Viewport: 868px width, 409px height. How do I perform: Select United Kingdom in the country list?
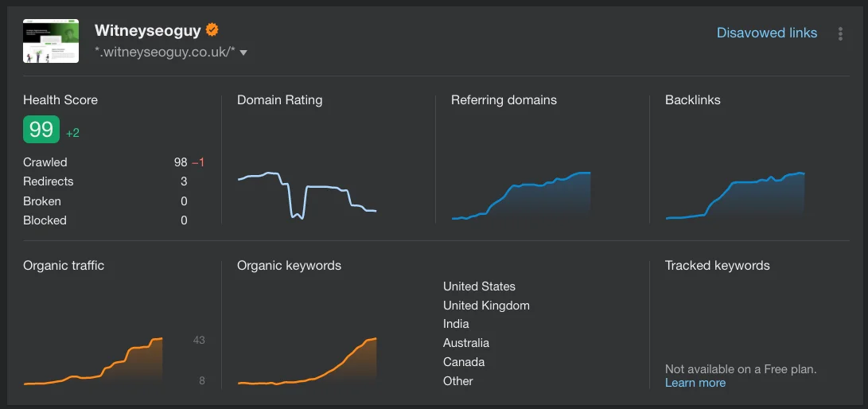click(x=486, y=306)
